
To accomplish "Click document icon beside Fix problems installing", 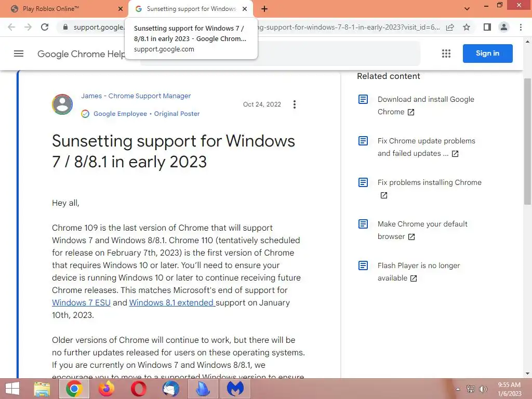I will (363, 182).
